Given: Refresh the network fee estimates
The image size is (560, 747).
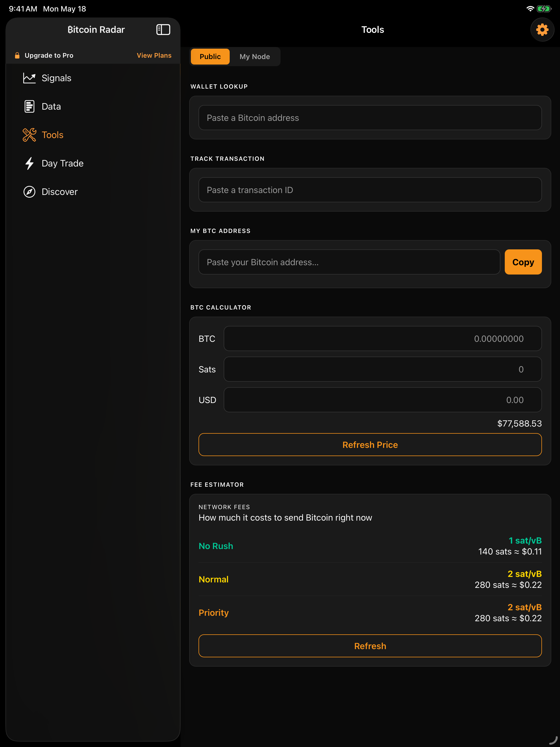Looking at the screenshot, I should pos(370,646).
